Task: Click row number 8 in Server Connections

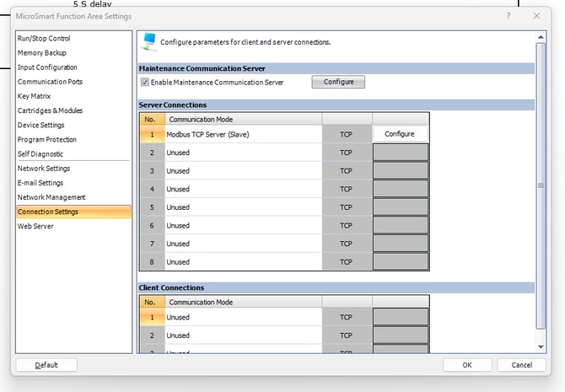Action: (152, 262)
